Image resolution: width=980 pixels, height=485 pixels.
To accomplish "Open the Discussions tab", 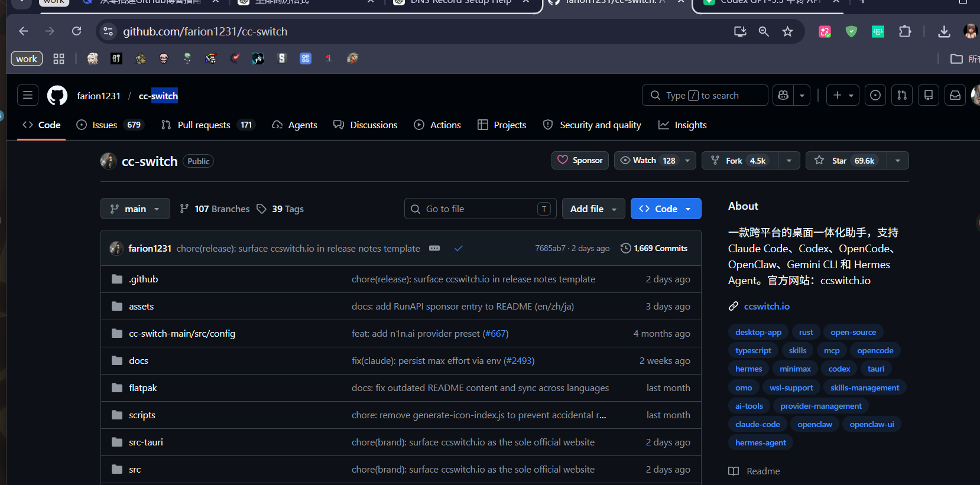I will [x=365, y=125].
